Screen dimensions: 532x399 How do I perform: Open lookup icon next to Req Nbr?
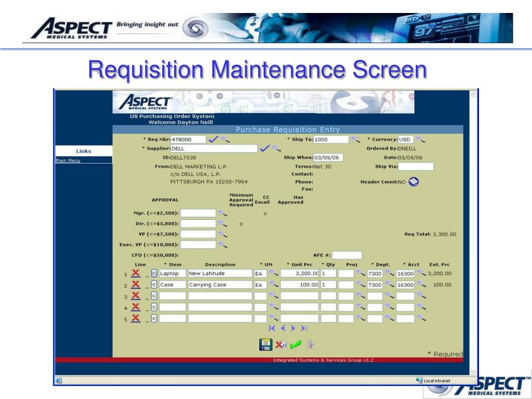(225, 139)
